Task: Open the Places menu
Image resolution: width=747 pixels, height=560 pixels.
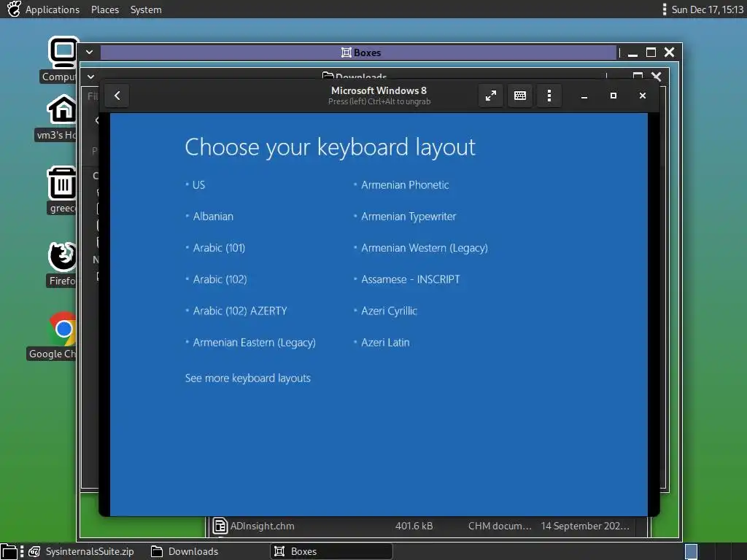Action: [105, 9]
